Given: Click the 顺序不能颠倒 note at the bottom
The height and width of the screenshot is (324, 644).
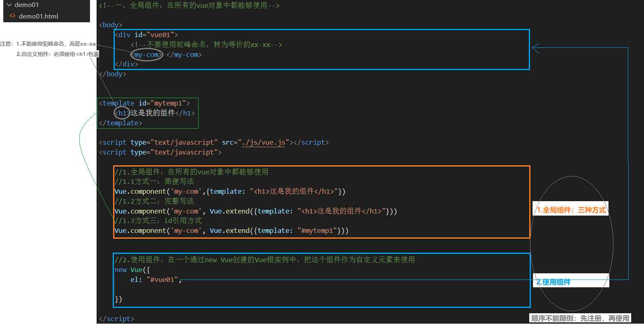Looking at the screenshot, I should (580, 318).
